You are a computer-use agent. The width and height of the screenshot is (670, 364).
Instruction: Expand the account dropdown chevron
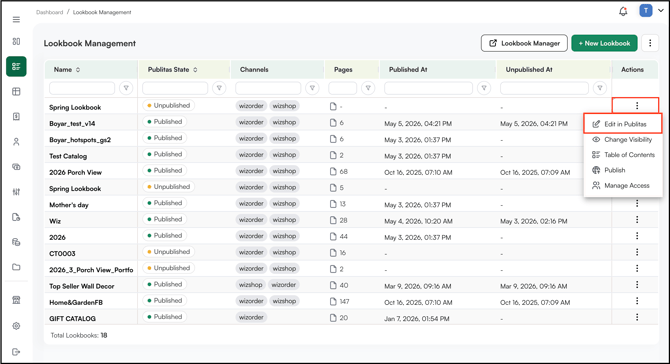tap(661, 11)
